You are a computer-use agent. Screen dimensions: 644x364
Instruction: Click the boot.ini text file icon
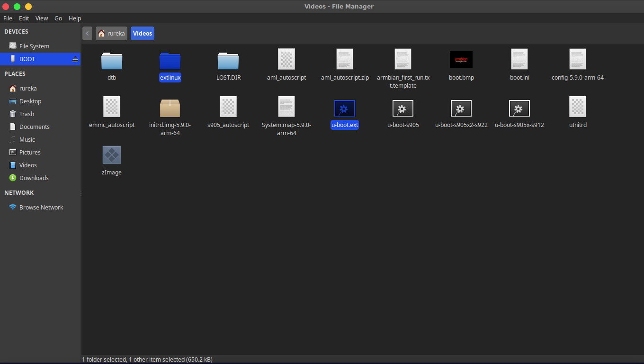point(519,60)
